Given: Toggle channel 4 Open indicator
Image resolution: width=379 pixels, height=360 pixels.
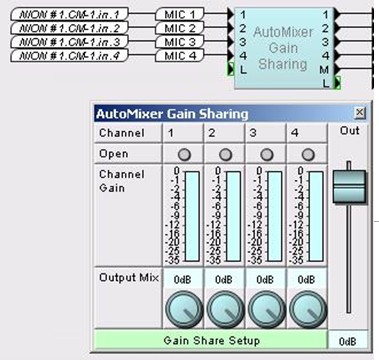Looking at the screenshot, I should 308,154.
